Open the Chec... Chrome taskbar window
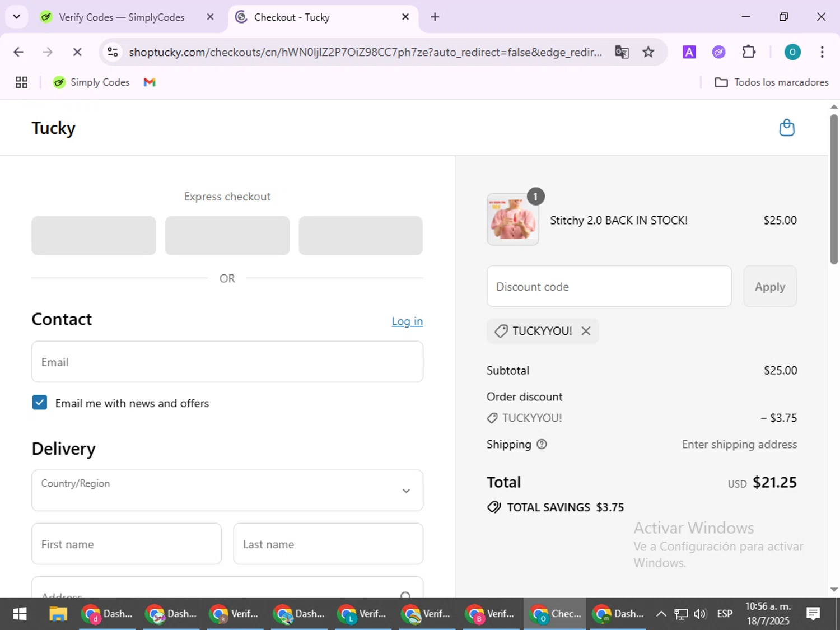 [x=555, y=614]
